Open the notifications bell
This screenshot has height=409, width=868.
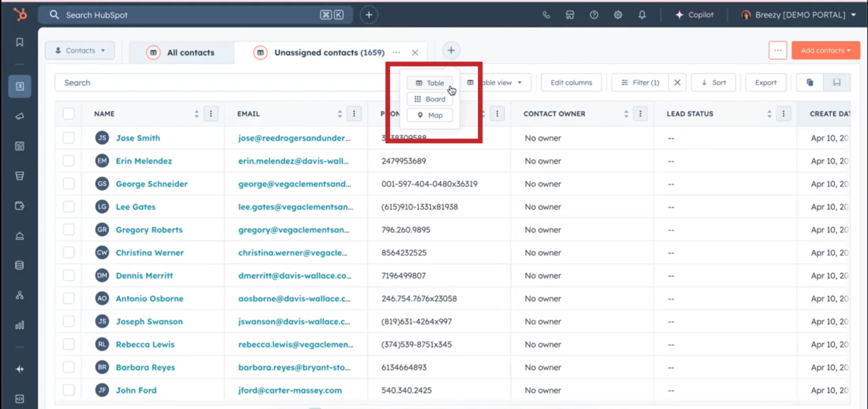[x=642, y=15]
